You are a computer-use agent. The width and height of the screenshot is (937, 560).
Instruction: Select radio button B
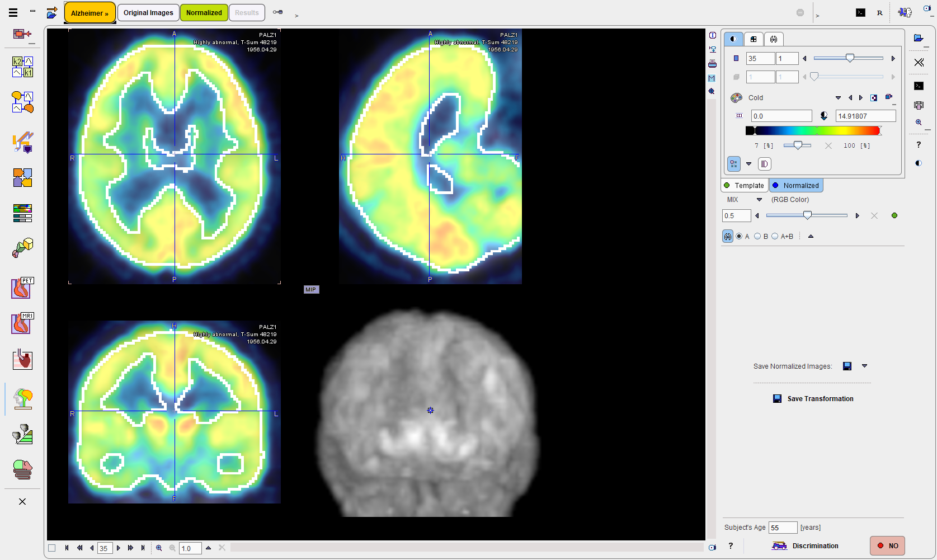(757, 236)
